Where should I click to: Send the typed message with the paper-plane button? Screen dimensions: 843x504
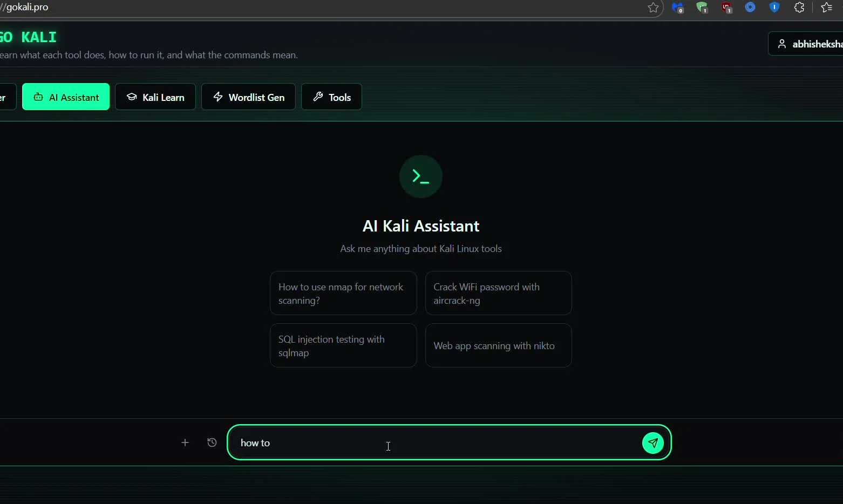point(652,443)
